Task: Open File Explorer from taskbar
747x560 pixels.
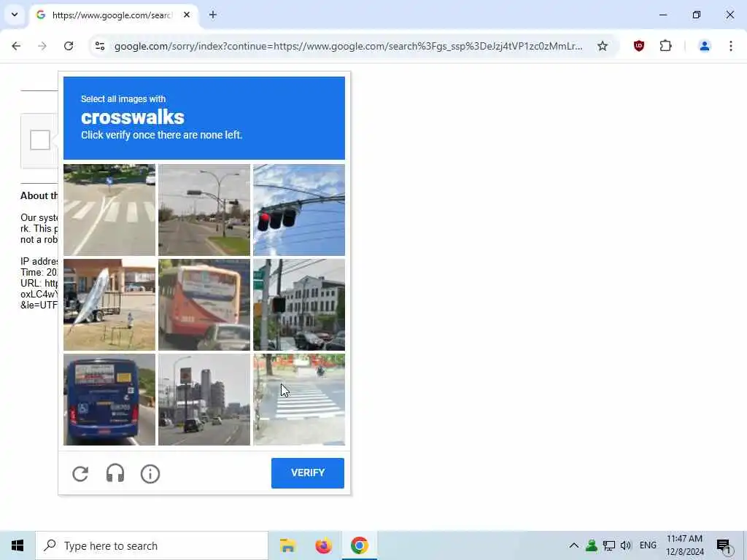Action: pos(287,545)
